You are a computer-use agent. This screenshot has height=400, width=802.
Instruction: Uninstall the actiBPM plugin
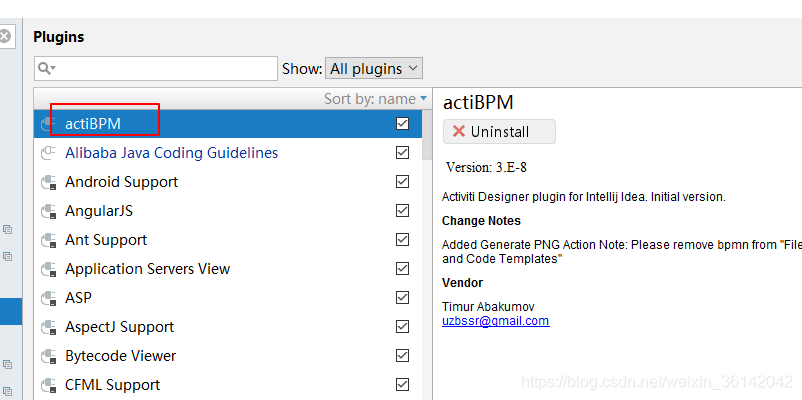click(x=499, y=131)
